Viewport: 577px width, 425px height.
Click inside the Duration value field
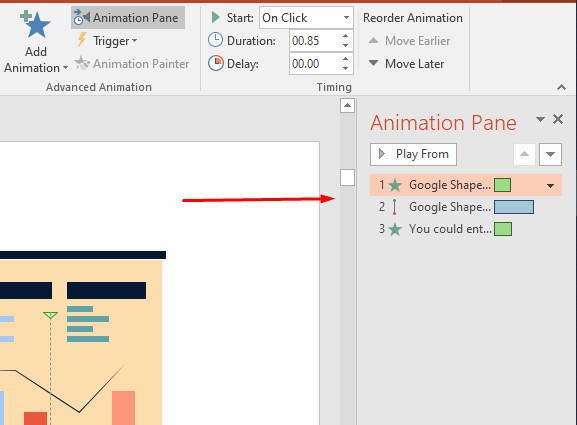point(315,40)
